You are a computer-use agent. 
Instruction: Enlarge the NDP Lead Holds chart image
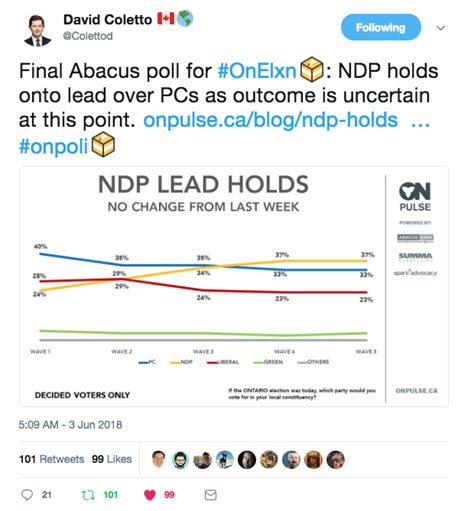pos(234,286)
